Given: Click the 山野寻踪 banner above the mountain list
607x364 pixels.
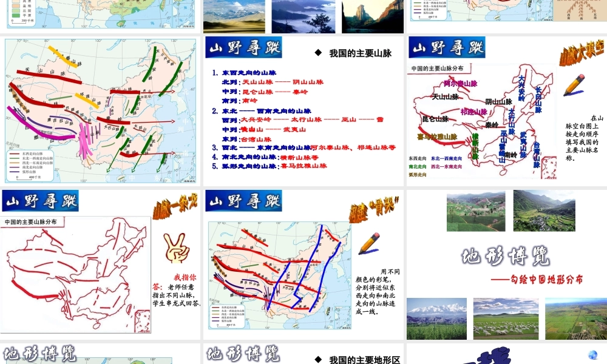Looking at the screenshot, I should point(243,47).
